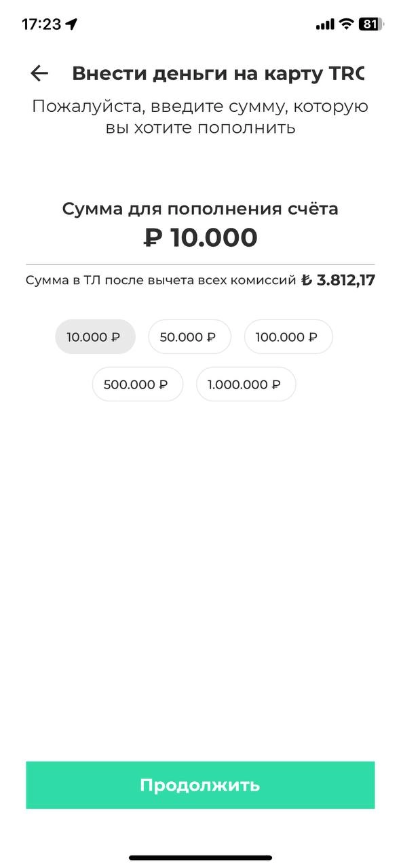Select the 10.000 ₽ amount chip
This screenshot has width=401, height=868.
coord(95,336)
